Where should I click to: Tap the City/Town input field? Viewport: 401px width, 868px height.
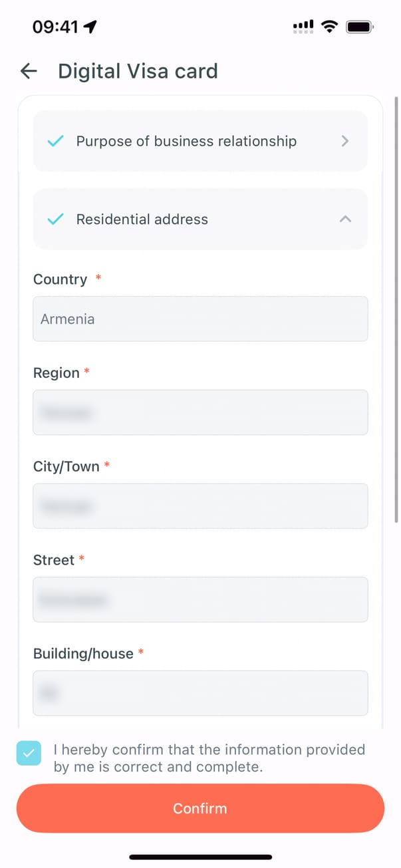click(200, 506)
